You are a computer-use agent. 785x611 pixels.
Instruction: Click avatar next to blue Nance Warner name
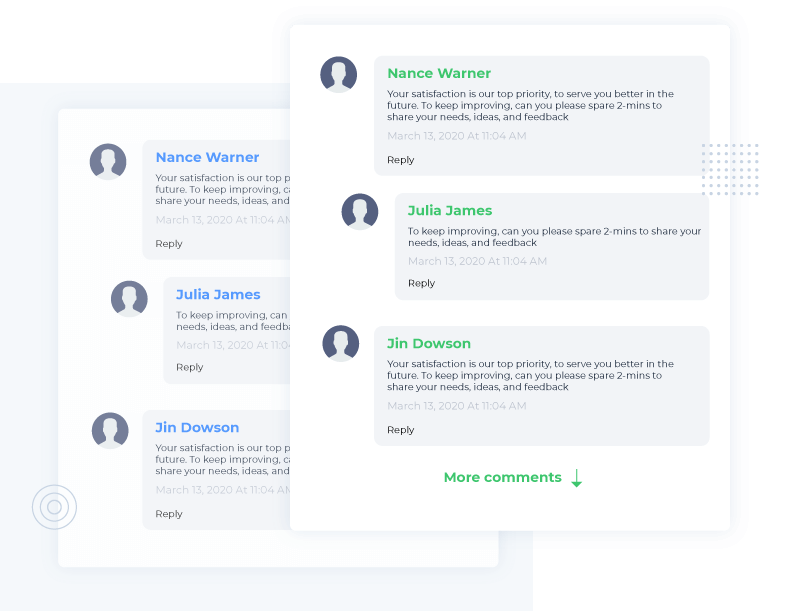(108, 162)
